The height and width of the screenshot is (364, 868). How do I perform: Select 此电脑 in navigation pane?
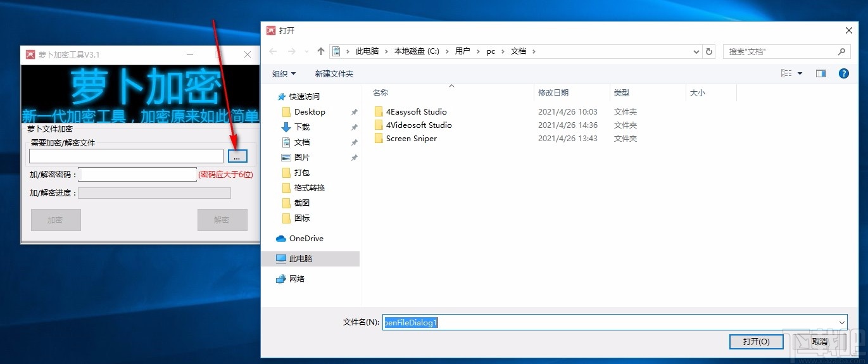point(310,258)
